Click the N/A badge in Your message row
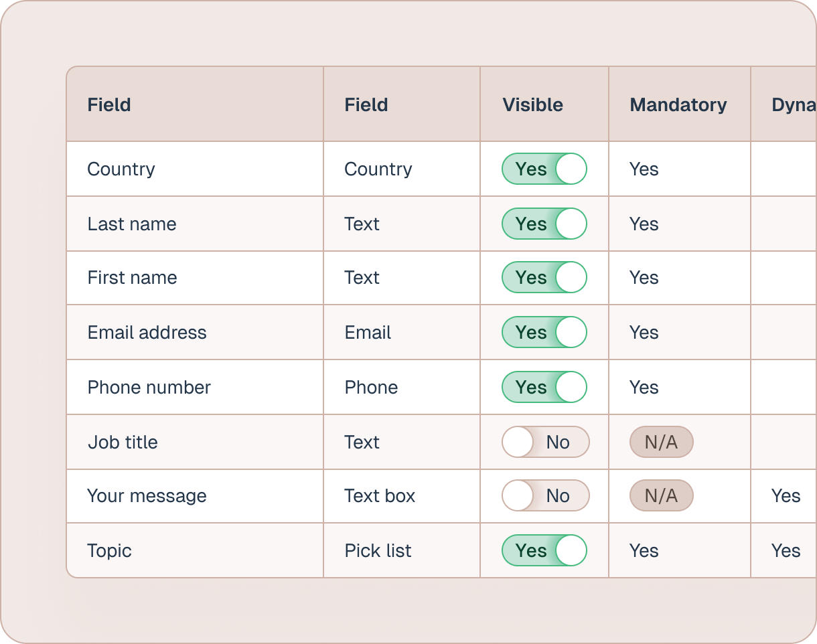Viewport: 817px width, 644px height. tap(661, 495)
